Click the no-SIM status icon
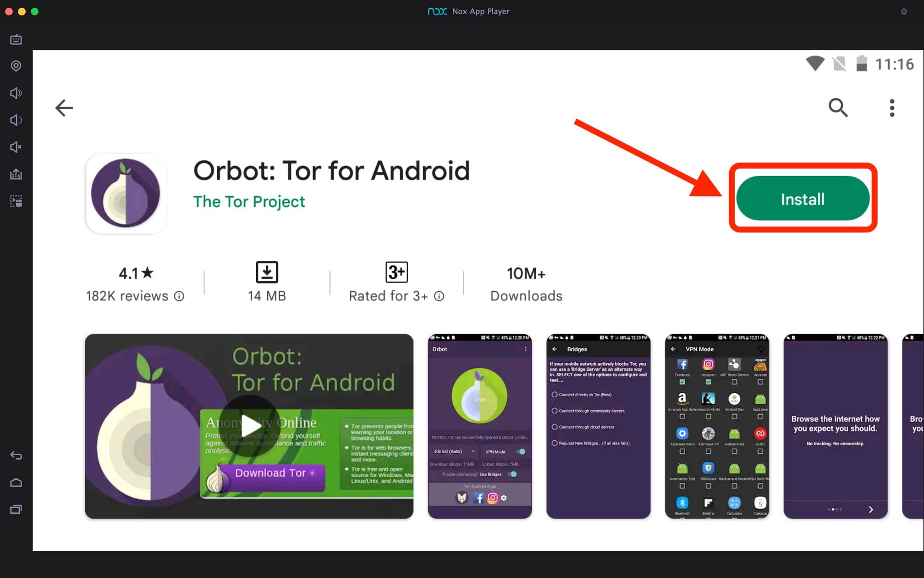The height and width of the screenshot is (578, 924). 839,64
